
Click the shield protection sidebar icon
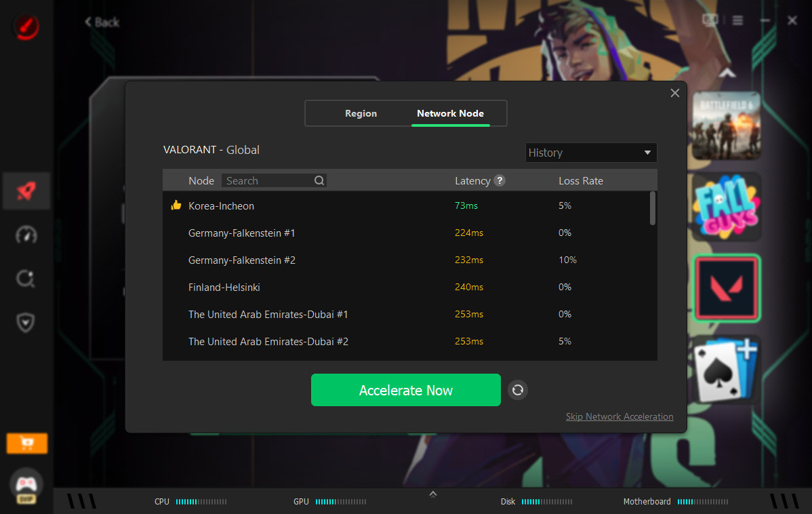click(x=26, y=322)
